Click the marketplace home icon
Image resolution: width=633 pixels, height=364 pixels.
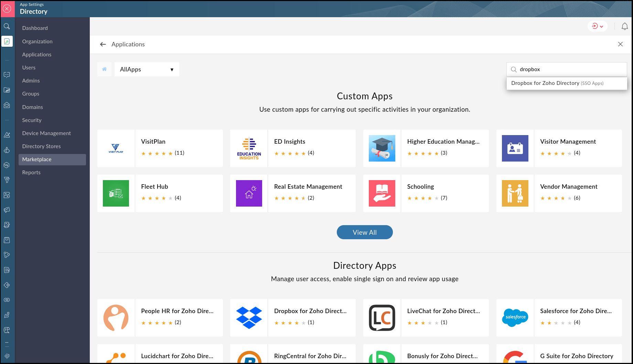point(104,69)
